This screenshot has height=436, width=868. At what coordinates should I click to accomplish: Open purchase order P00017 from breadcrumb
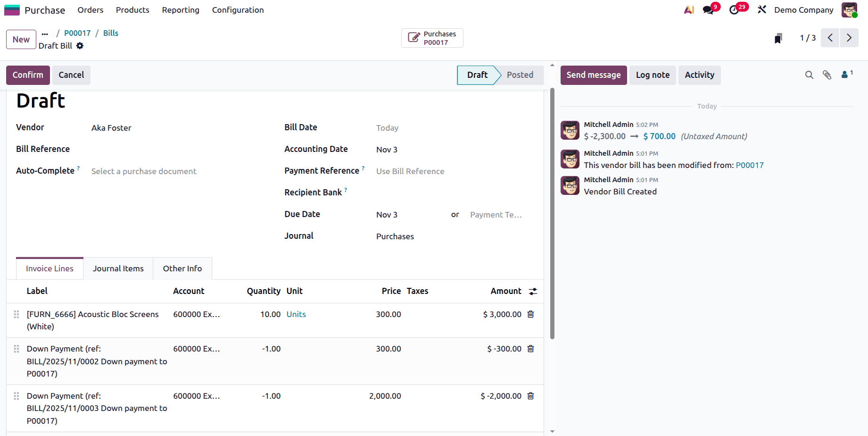pyautogui.click(x=77, y=33)
